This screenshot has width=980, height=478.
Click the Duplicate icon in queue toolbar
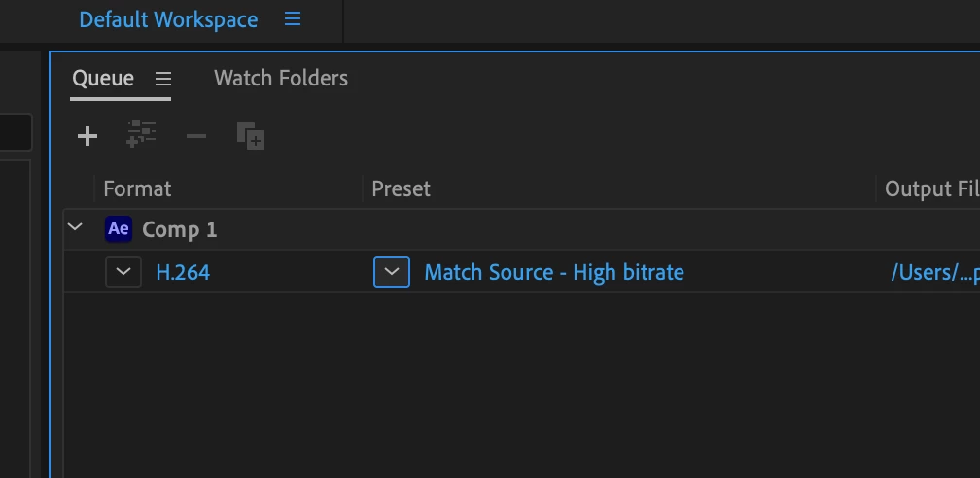point(251,136)
